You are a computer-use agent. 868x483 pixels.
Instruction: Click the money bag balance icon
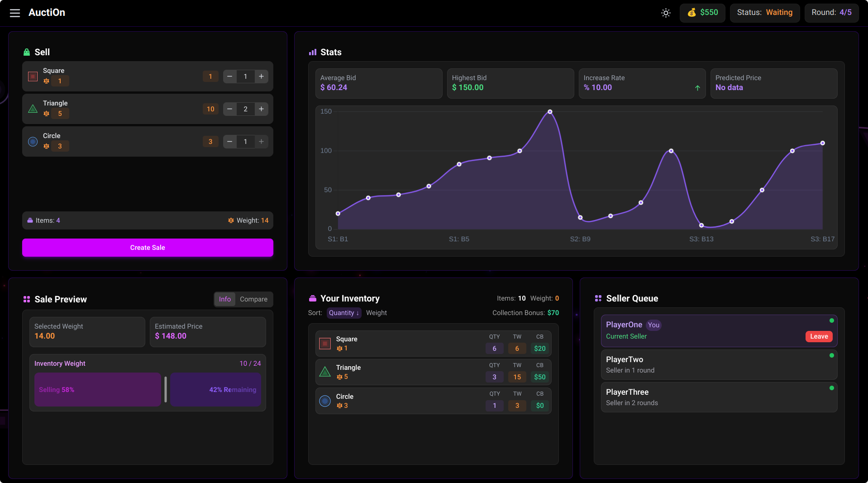tap(692, 13)
